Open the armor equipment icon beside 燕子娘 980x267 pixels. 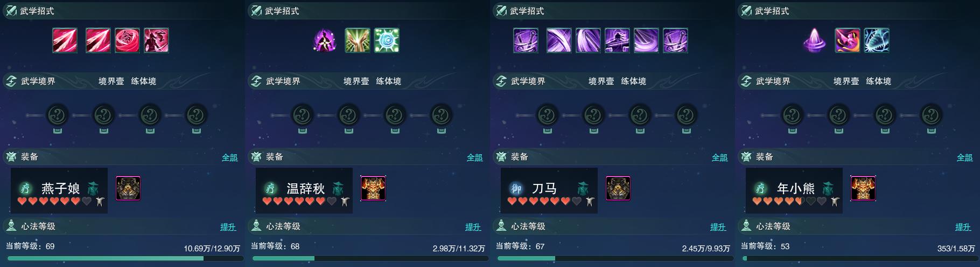point(128,188)
